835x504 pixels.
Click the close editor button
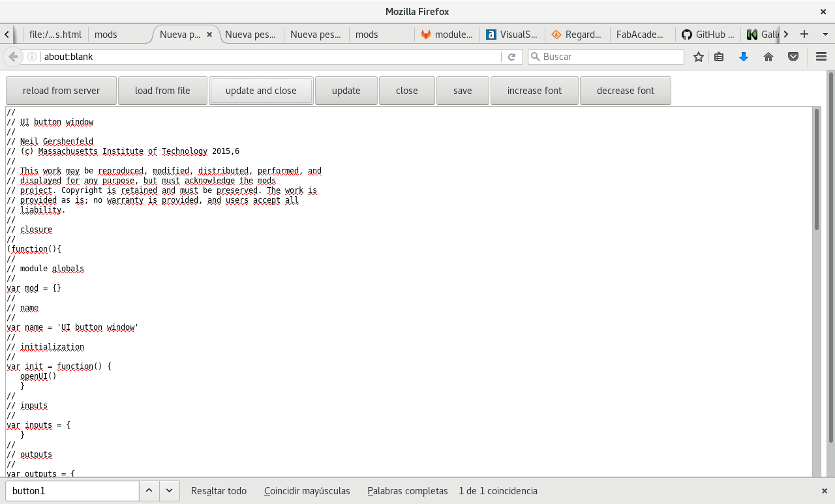point(407,91)
